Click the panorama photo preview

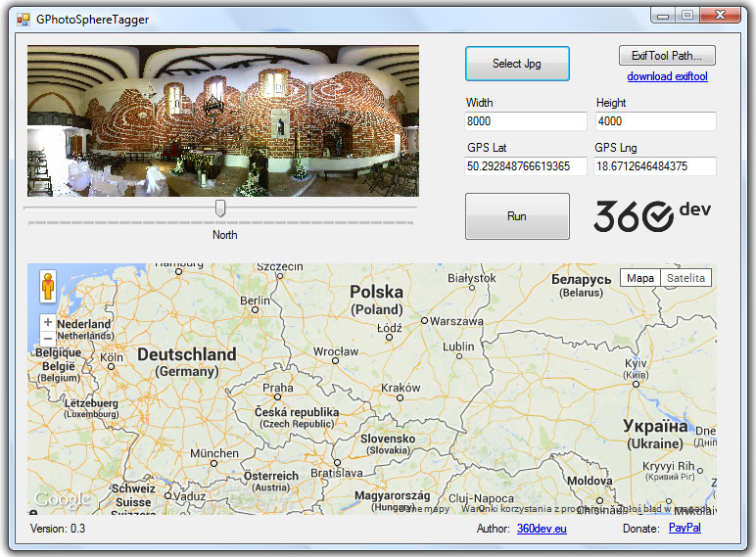pyautogui.click(x=223, y=121)
